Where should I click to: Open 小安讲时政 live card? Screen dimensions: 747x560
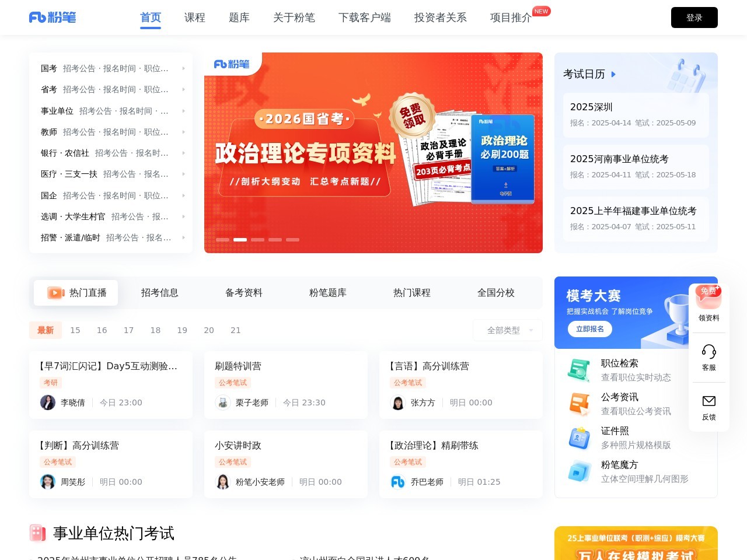pos(286,464)
